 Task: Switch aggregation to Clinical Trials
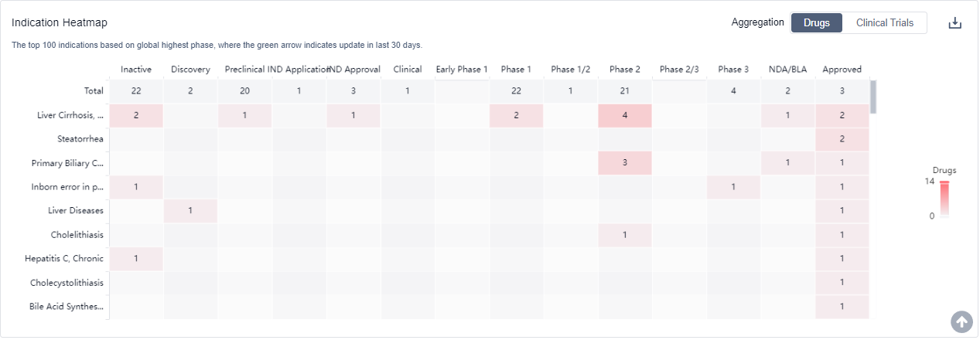point(885,23)
